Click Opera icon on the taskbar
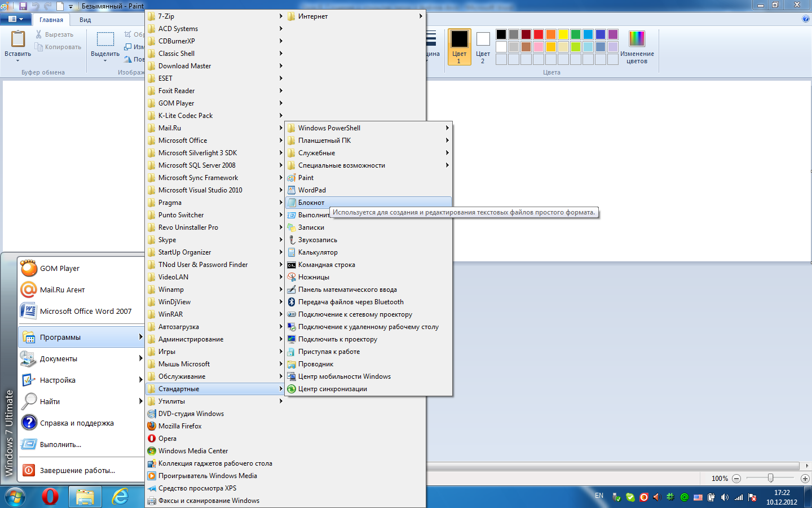The width and height of the screenshot is (812, 508). click(50, 497)
